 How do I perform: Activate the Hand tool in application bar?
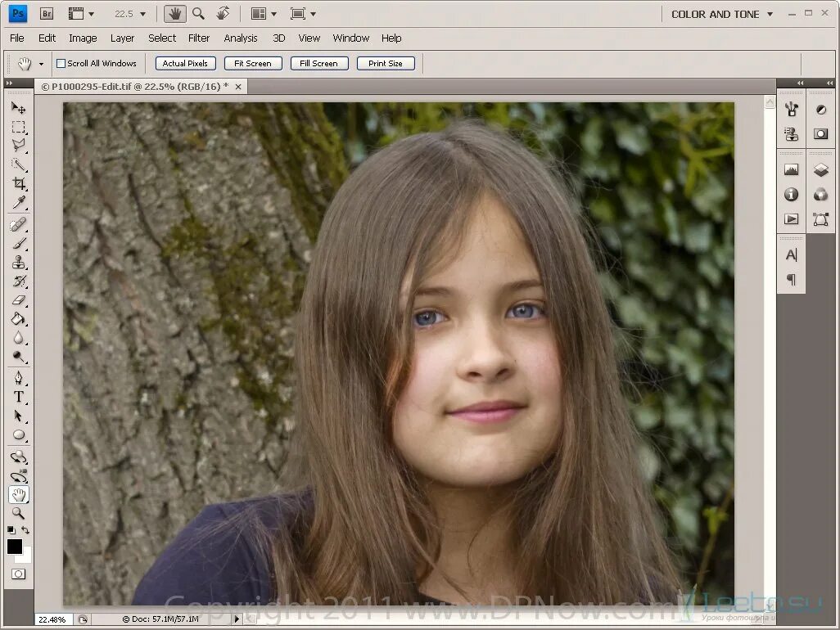[174, 14]
